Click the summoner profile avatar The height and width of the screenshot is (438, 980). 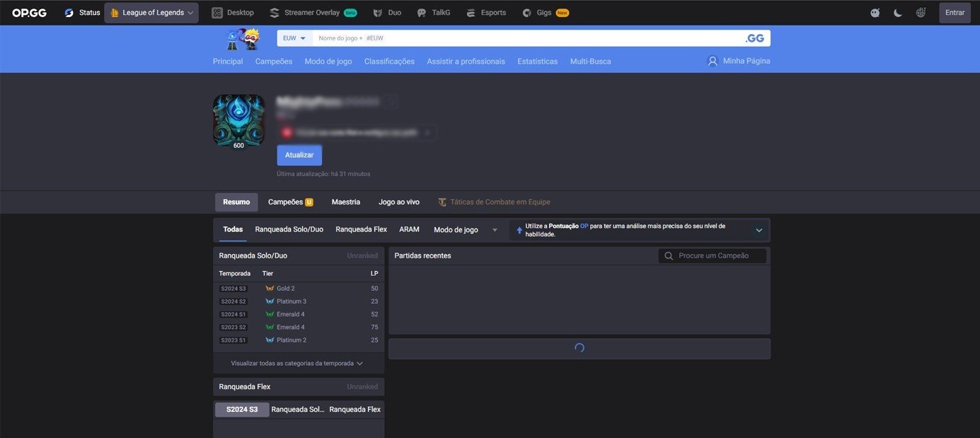[x=238, y=121]
